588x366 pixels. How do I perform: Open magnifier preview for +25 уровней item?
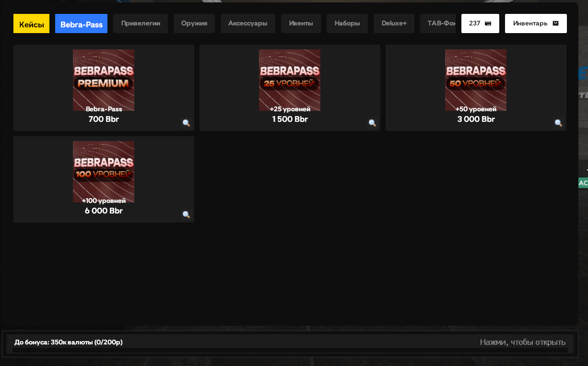(372, 123)
